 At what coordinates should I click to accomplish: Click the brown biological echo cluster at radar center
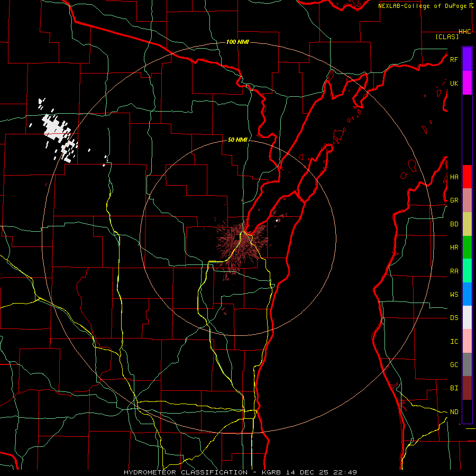click(241, 243)
